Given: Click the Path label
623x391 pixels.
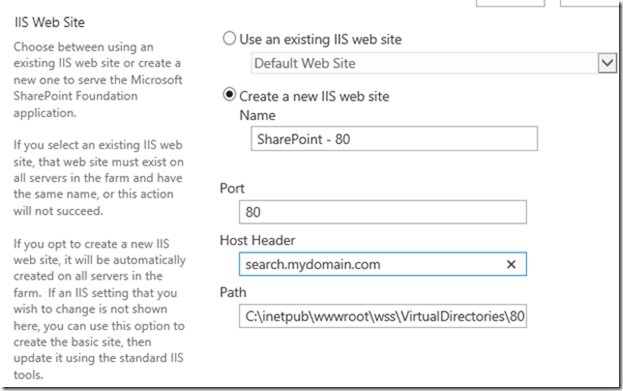Looking at the screenshot, I should coord(233,292).
